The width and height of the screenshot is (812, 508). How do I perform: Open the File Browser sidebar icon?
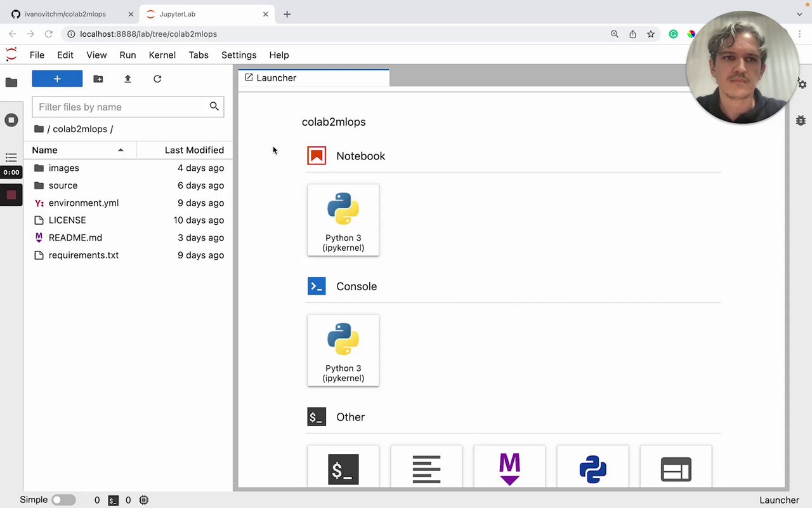[11, 82]
